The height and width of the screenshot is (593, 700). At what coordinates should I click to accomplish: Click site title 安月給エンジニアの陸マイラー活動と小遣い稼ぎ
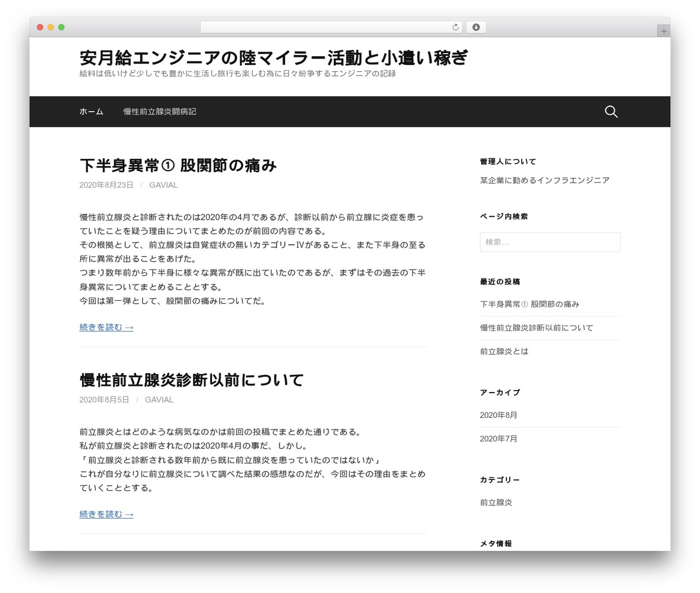(273, 57)
